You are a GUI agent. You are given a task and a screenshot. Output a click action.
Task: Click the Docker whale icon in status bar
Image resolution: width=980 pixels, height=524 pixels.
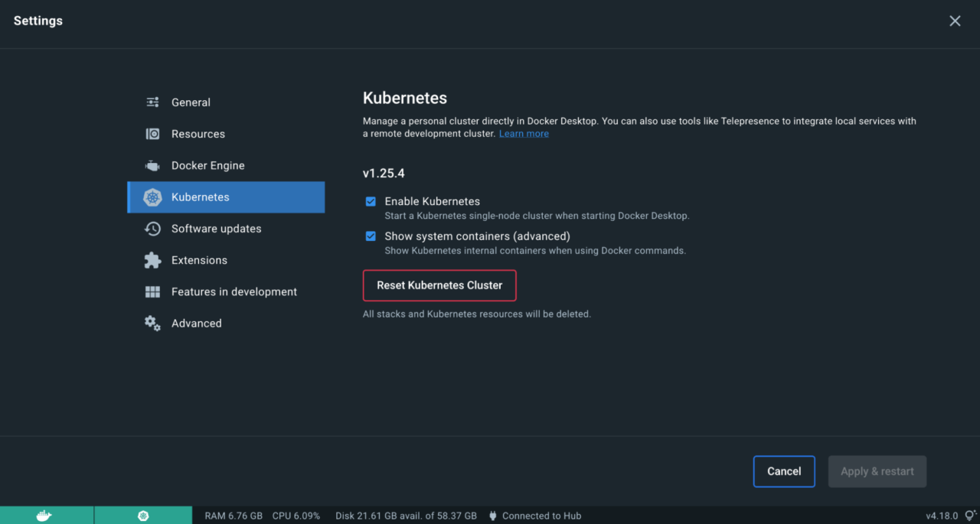47,516
